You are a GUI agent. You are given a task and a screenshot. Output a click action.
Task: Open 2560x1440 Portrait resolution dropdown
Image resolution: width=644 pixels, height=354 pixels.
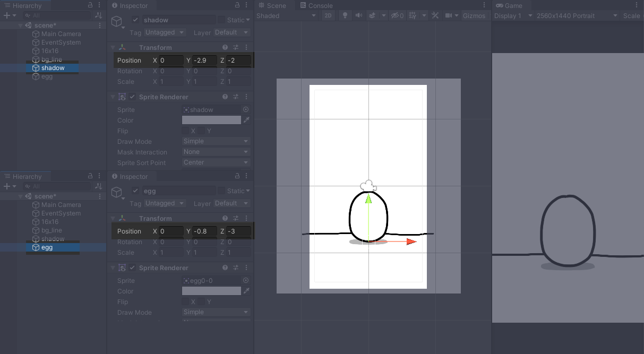(577, 15)
